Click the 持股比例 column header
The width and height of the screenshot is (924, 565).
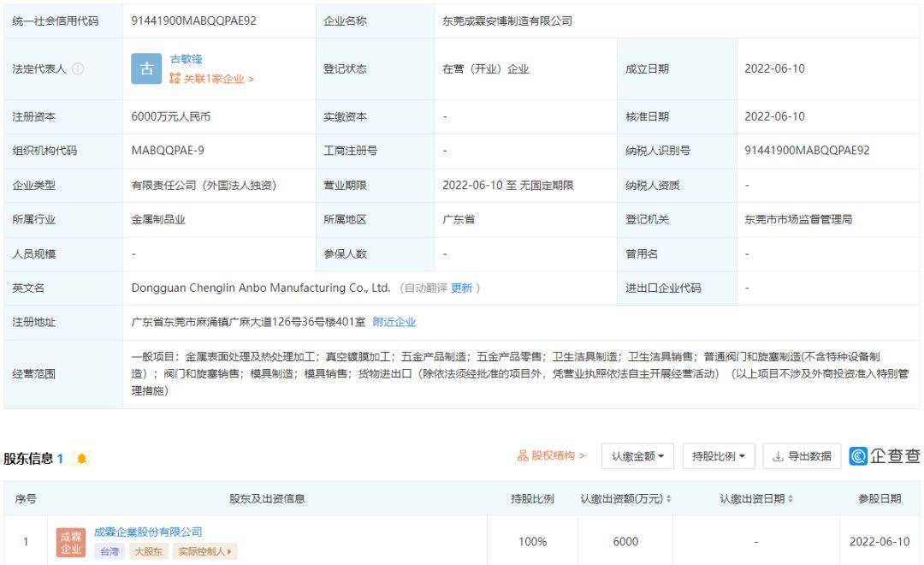tap(531, 498)
